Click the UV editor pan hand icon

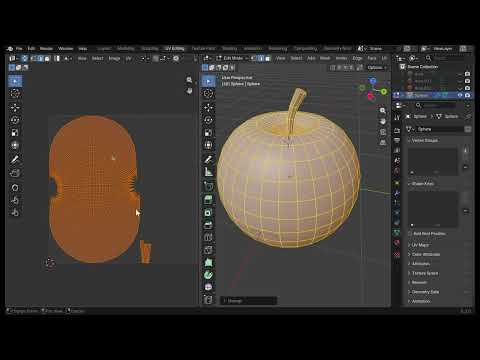189,91
